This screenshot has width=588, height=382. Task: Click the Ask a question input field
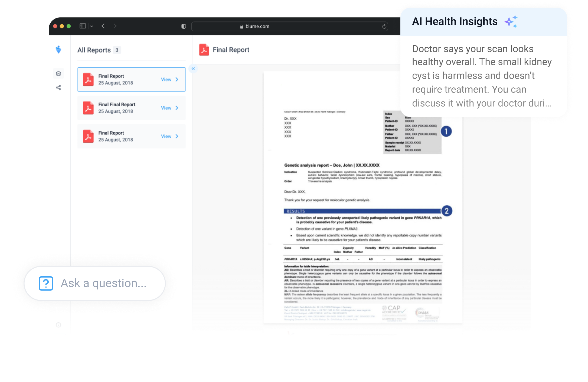click(95, 283)
